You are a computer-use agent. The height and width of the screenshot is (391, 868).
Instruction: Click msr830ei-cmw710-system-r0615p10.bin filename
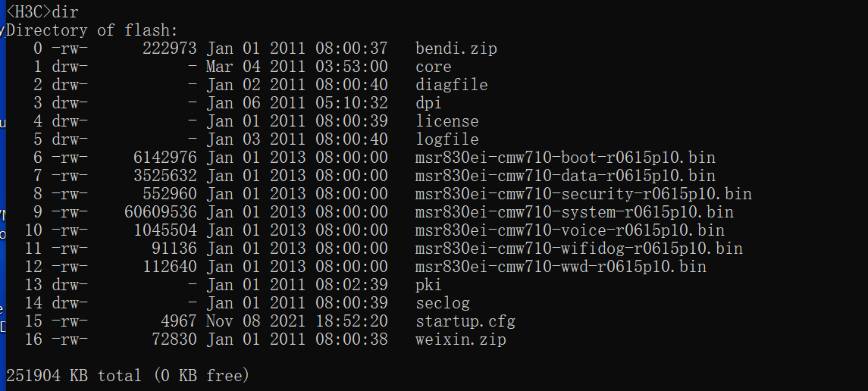[x=575, y=213]
